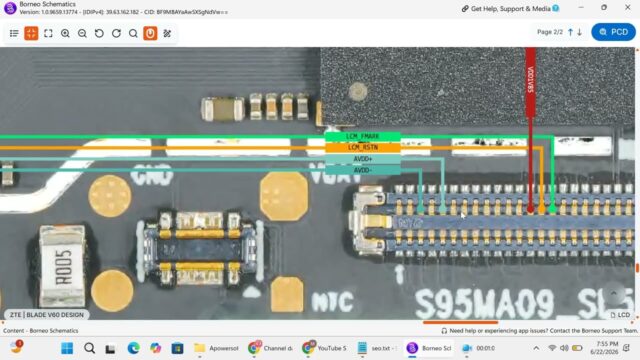The height and width of the screenshot is (360, 640).
Task: Open the Wi-Fi network icon
Action: 552,348
